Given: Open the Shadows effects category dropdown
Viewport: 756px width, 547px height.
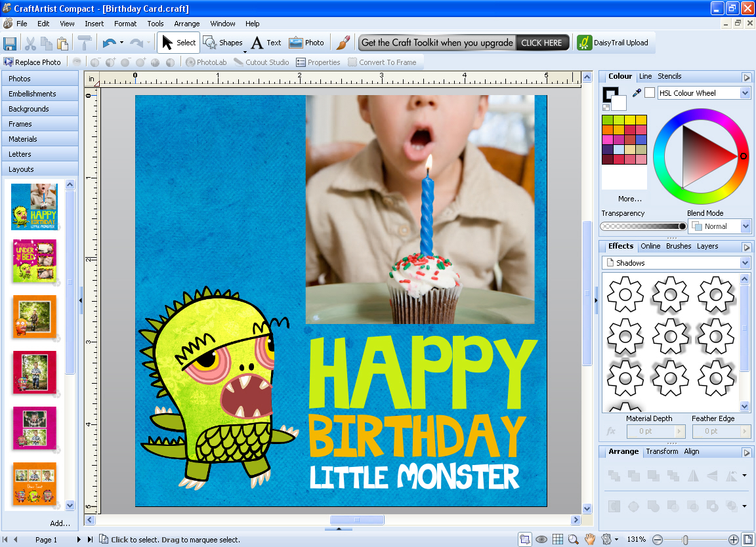Looking at the screenshot, I should click(676, 262).
